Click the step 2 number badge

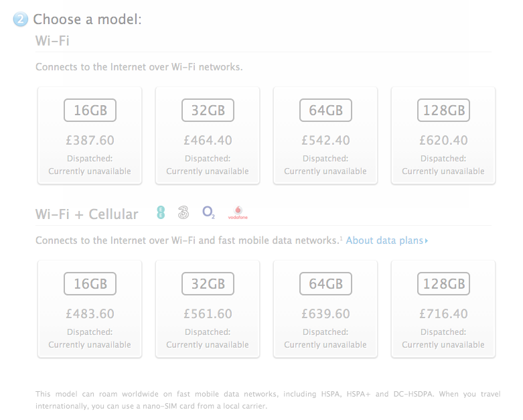click(x=21, y=19)
